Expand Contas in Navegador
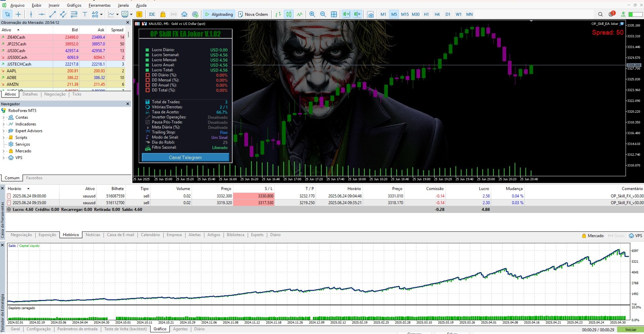 [3, 117]
